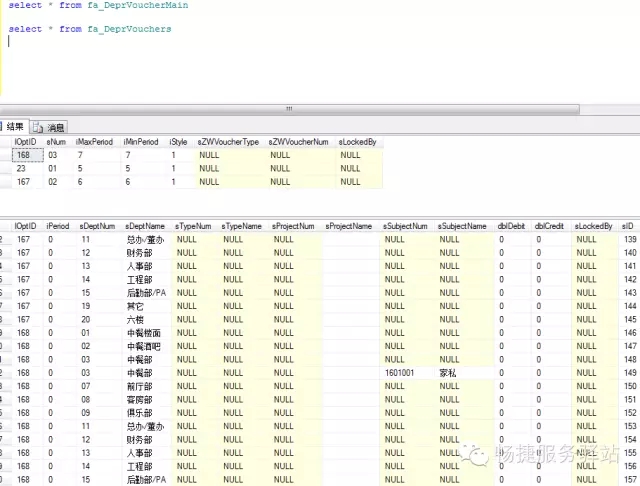Click the iMaxPeriod column header
640x486 pixels.
click(94, 143)
